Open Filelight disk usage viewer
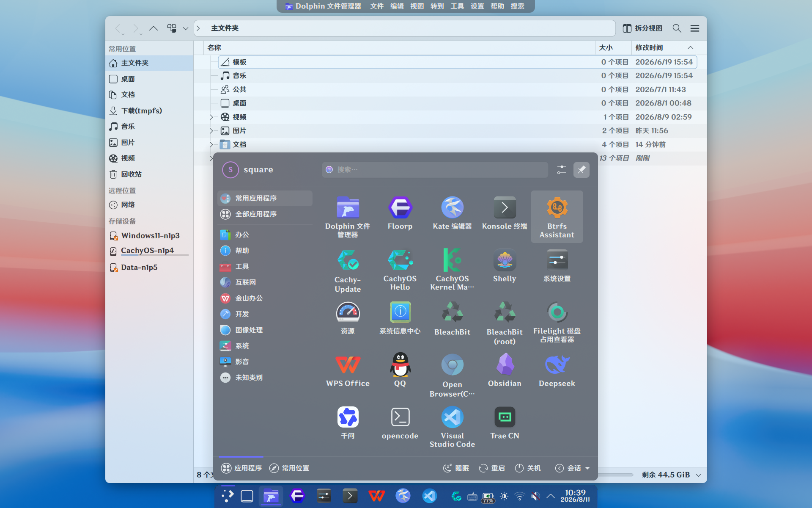The height and width of the screenshot is (508, 812). point(557,323)
